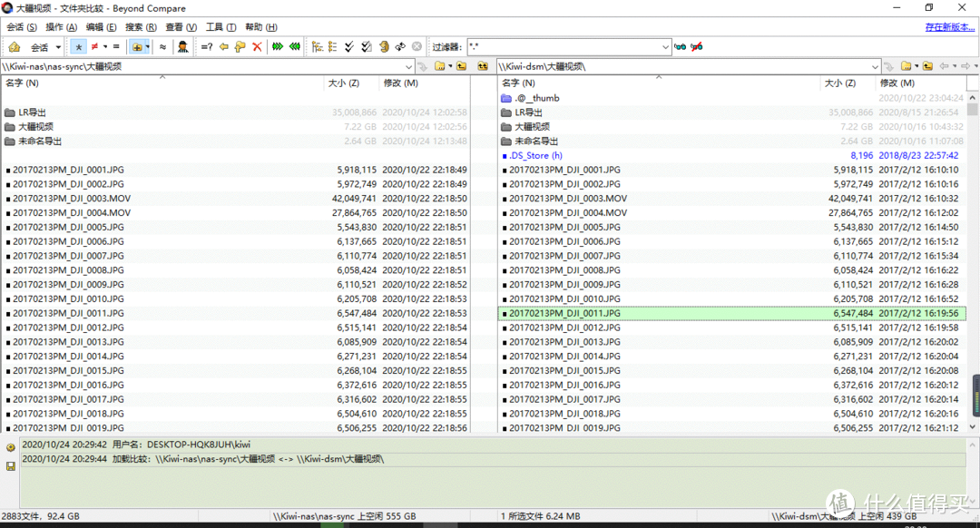Open the 操作 (A) menu

point(62,27)
